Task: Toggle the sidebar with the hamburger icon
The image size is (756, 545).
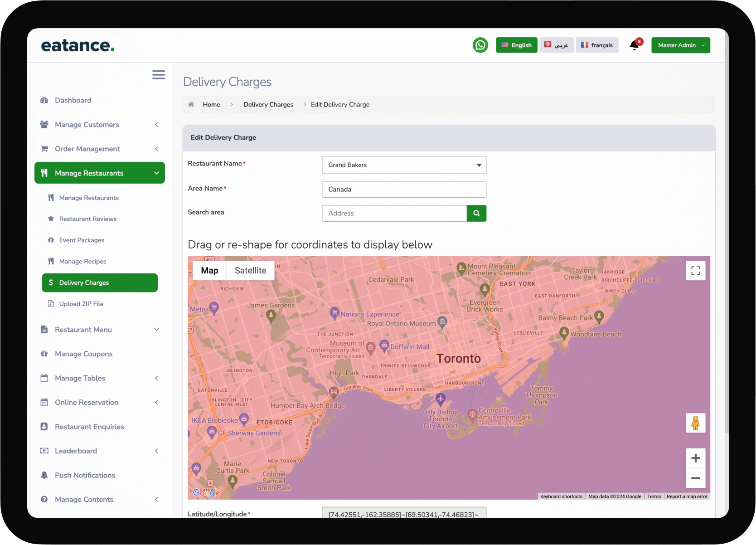Action: 158,74
